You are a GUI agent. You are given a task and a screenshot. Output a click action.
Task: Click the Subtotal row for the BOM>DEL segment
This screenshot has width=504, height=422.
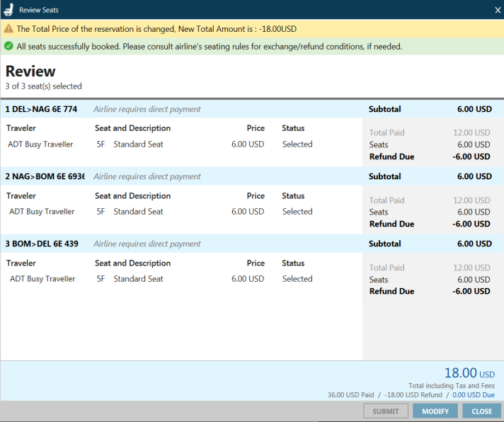[429, 244]
